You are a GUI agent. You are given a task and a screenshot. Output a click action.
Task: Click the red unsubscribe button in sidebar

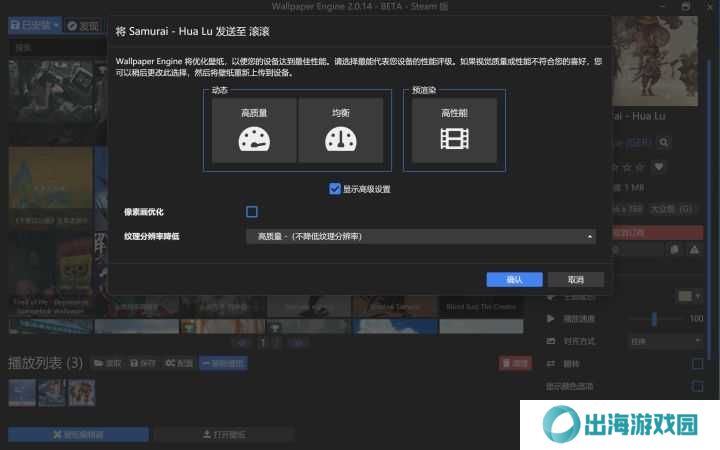pos(658,232)
